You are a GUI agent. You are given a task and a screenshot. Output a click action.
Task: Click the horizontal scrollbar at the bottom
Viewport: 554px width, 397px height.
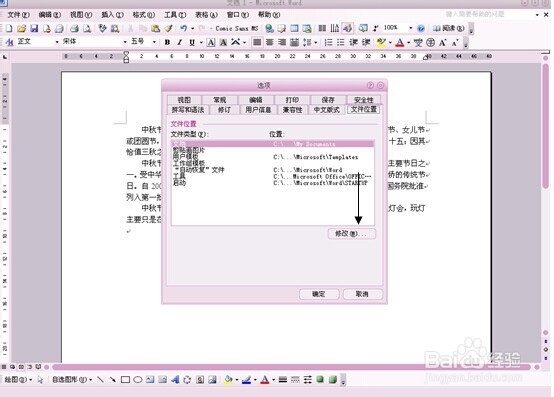pos(291,367)
